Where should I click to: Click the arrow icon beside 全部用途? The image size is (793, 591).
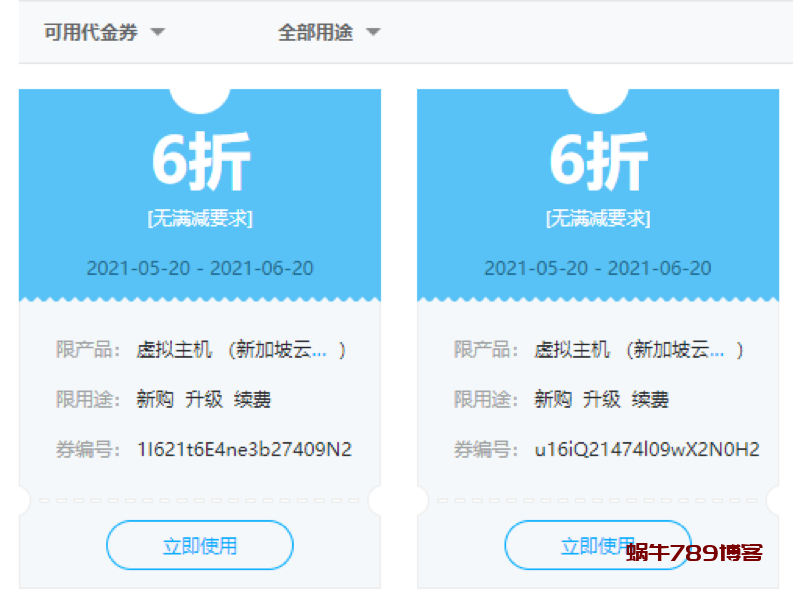[373, 32]
